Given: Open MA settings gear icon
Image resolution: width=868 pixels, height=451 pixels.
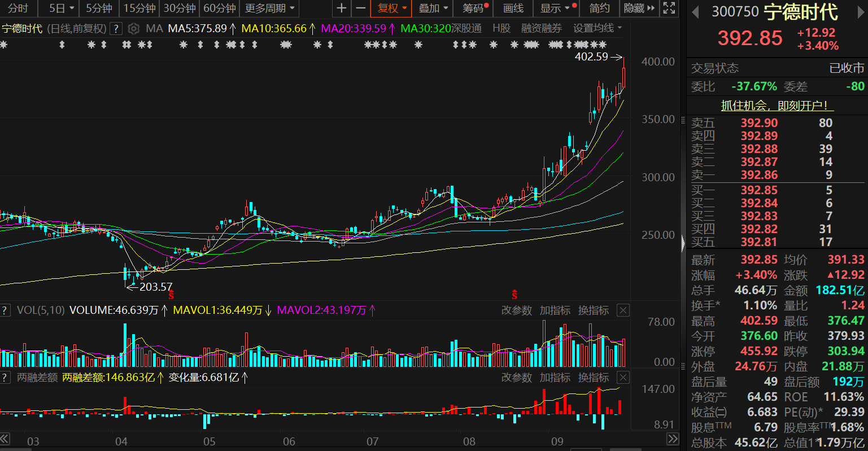Looking at the screenshot, I should click(x=133, y=28).
